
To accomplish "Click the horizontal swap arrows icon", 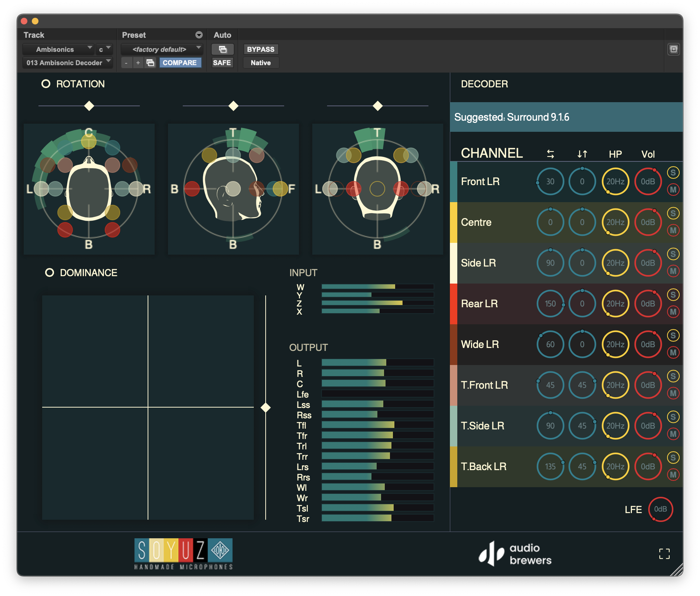I will [551, 154].
